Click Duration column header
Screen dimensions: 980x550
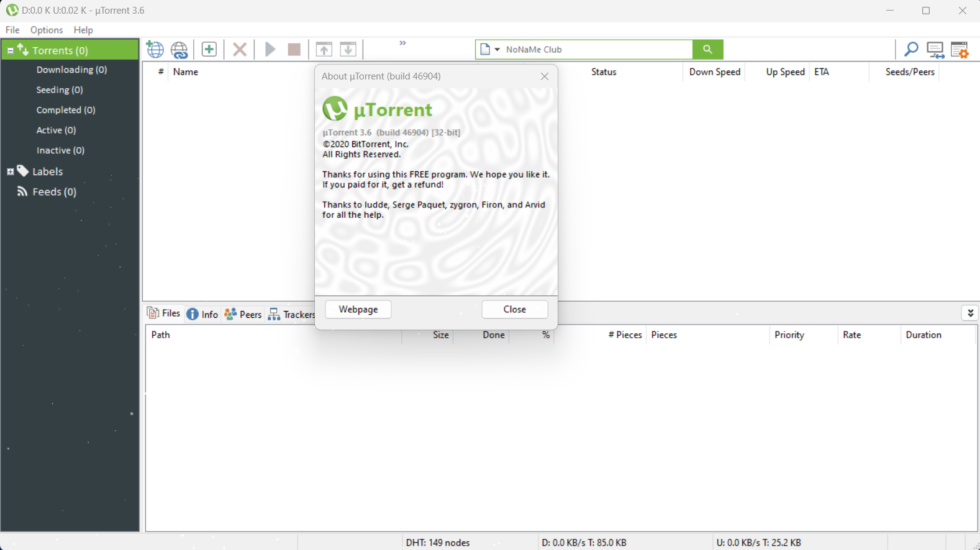(x=923, y=335)
